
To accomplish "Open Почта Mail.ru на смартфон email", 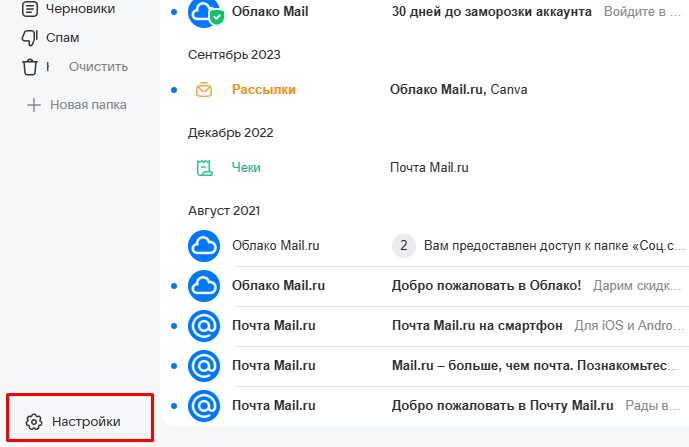I will pos(477,326).
